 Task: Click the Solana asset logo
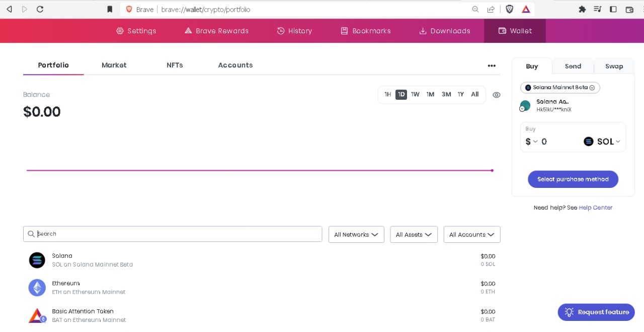click(37, 260)
